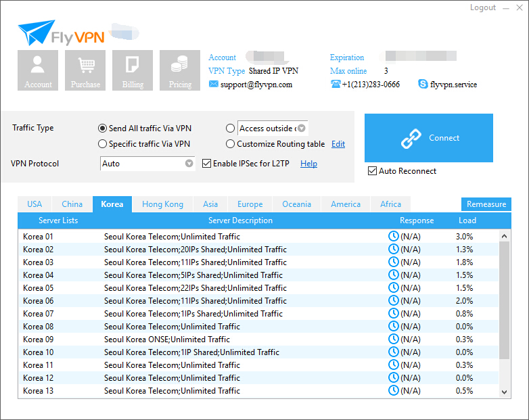Click the clock icon for Korea 09
Image resolution: width=529 pixels, height=420 pixels.
point(394,339)
